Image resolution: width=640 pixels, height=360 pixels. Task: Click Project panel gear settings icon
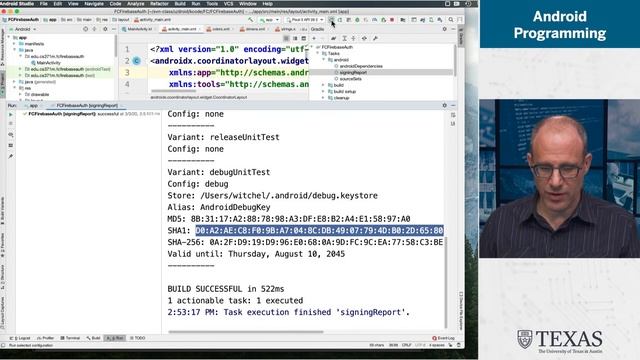(x=105, y=29)
